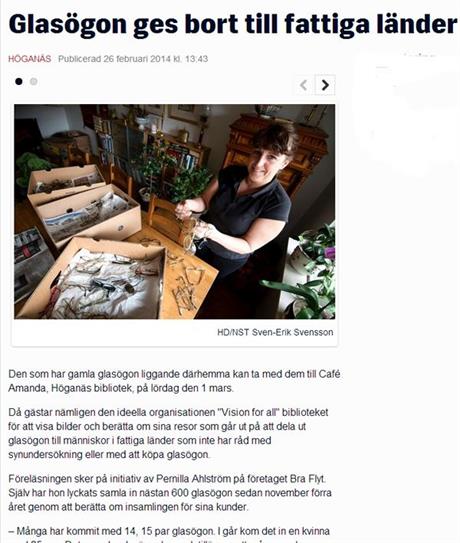Click the publication date "26 februari 2014"
Viewport: 460px width, 543px height.
137,59
